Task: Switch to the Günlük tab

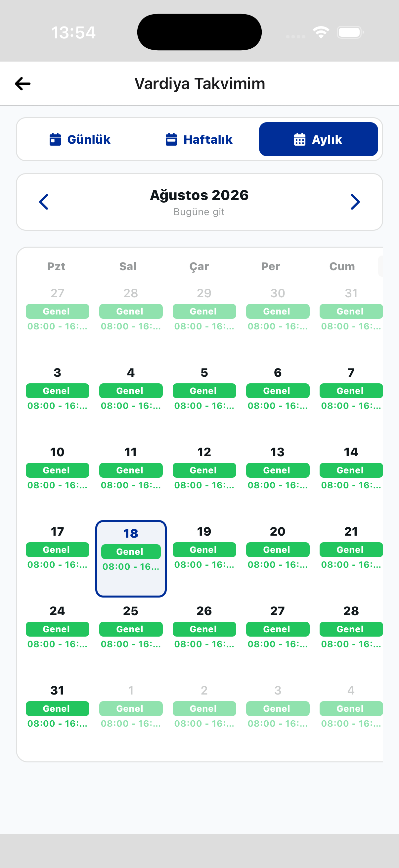Action: pyautogui.click(x=80, y=139)
